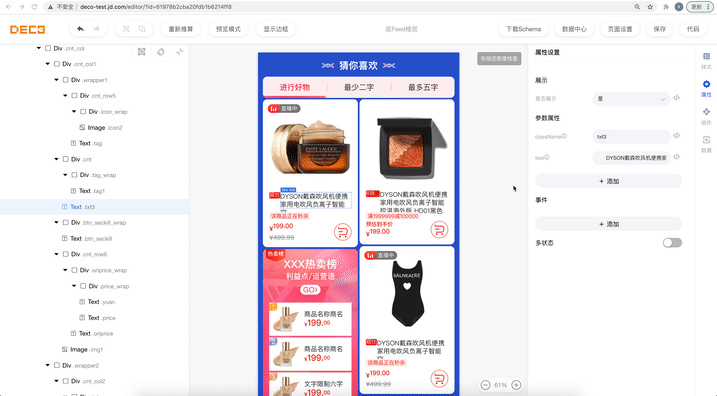Toggle the 多状态 switch

tap(672, 243)
